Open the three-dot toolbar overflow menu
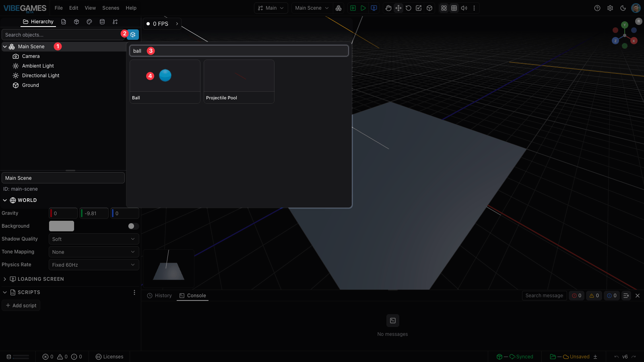Viewport: 644px width, 362px height. [474, 8]
